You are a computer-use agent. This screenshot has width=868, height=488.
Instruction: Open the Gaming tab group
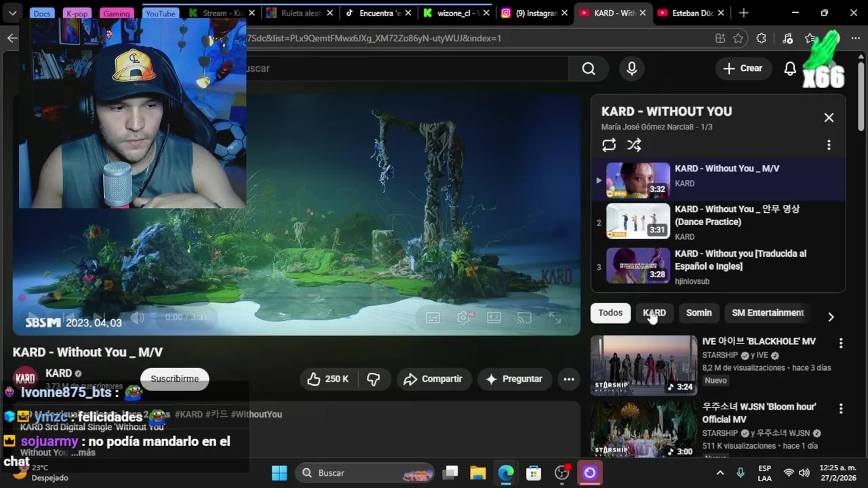coord(117,14)
